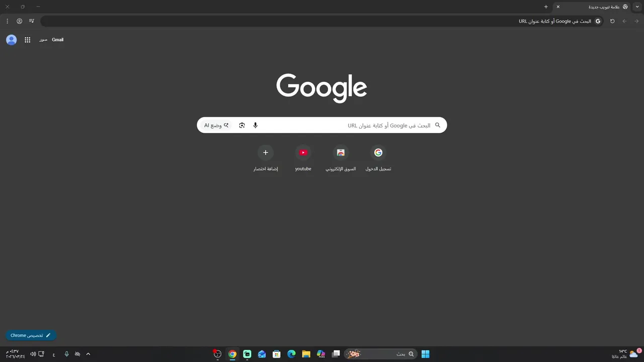Open the tab search dropdown arrow
The image size is (644, 362).
[x=637, y=7]
